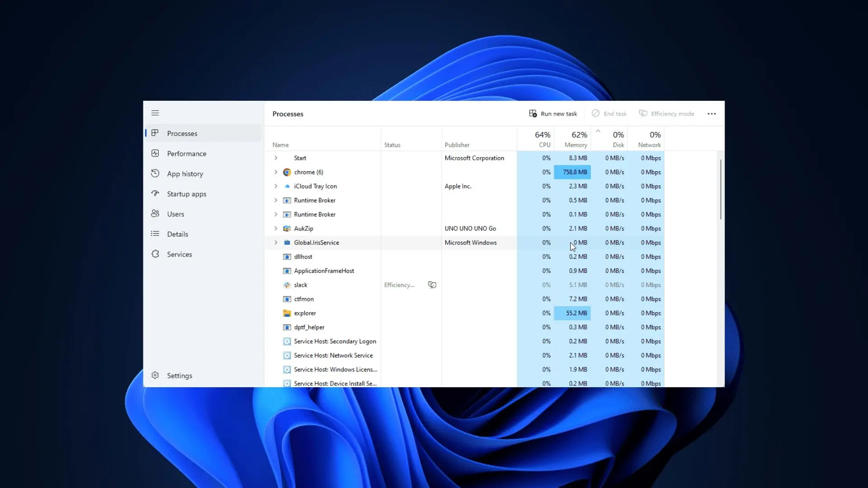Click the AukZip app icon

pos(287,229)
